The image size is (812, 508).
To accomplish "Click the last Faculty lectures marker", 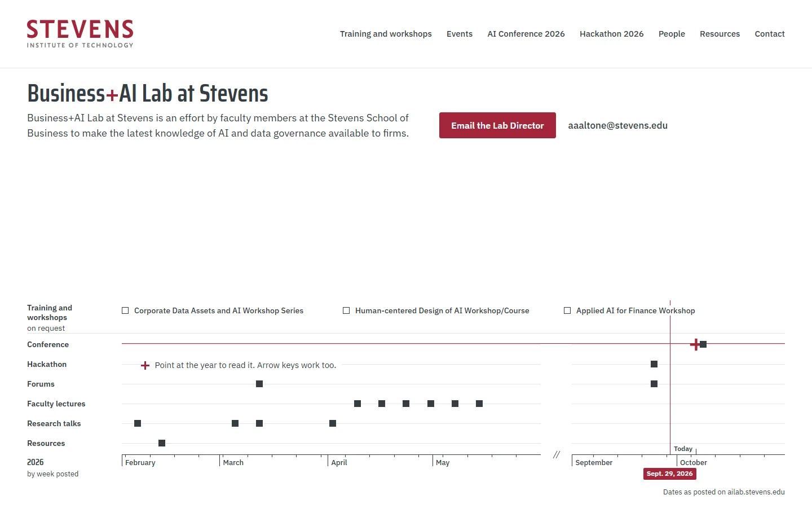I will (x=479, y=404).
